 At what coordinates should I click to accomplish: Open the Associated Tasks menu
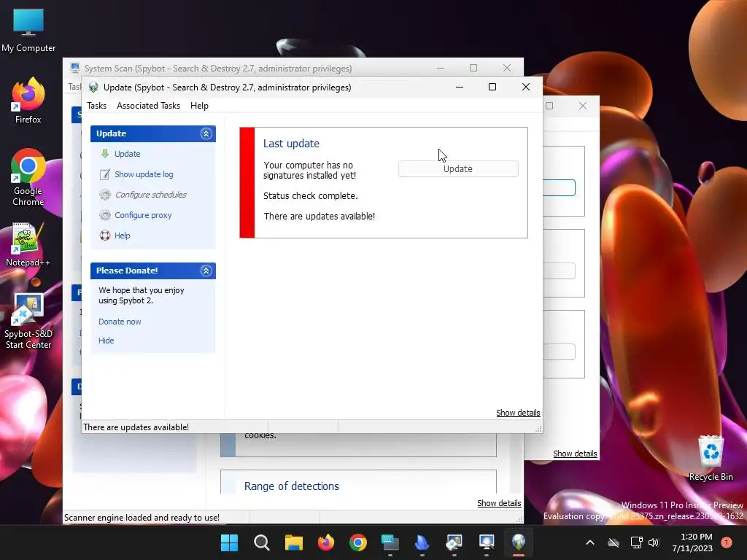coord(148,106)
